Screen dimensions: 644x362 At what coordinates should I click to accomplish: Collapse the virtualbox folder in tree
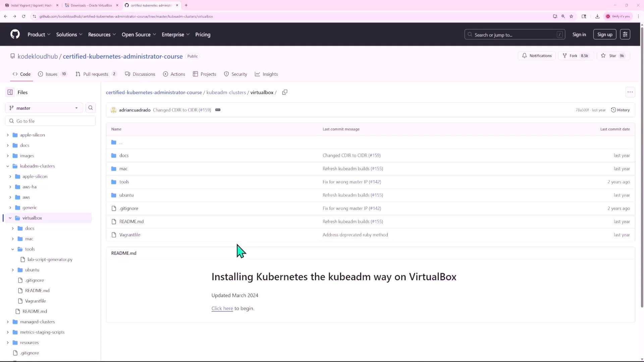tap(10, 218)
